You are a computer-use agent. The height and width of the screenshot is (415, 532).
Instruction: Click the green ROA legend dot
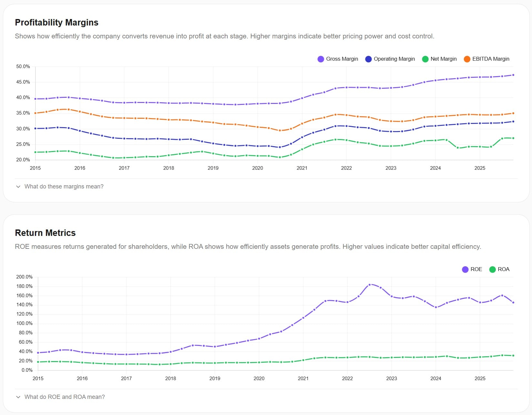coord(492,269)
